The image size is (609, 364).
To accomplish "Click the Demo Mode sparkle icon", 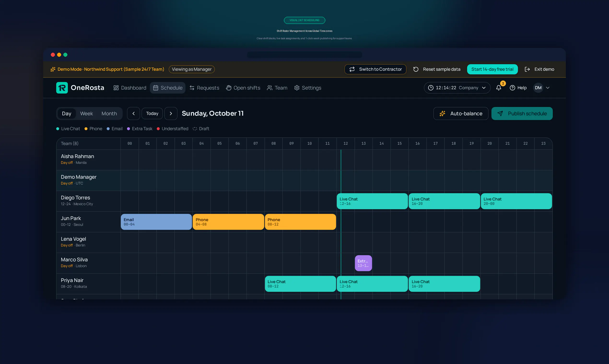I will coord(53,69).
